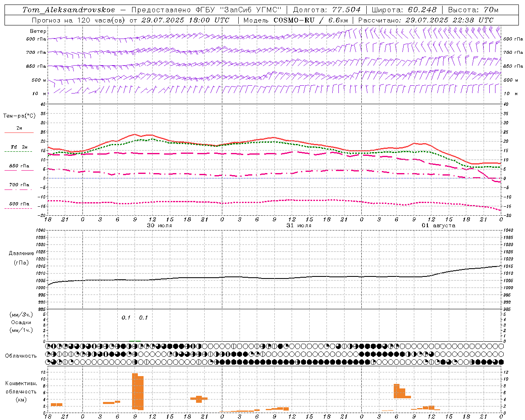Click the Тем-ра(°C) axis title

pos(19,116)
